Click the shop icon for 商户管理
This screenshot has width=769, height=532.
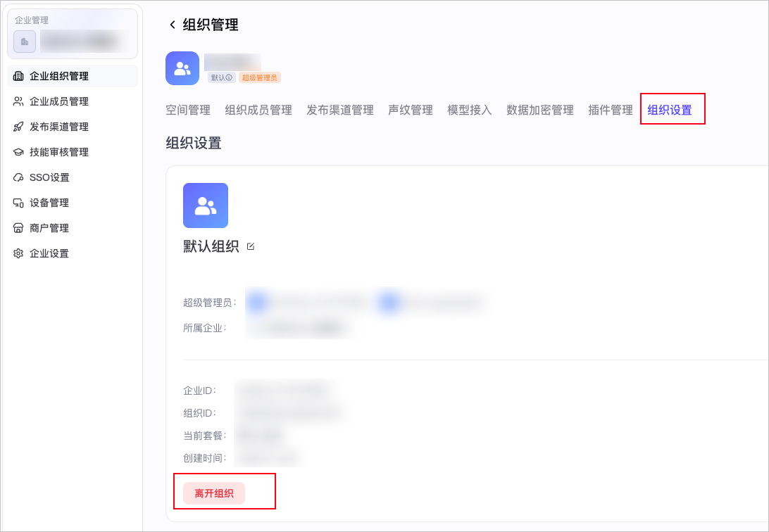pos(18,228)
